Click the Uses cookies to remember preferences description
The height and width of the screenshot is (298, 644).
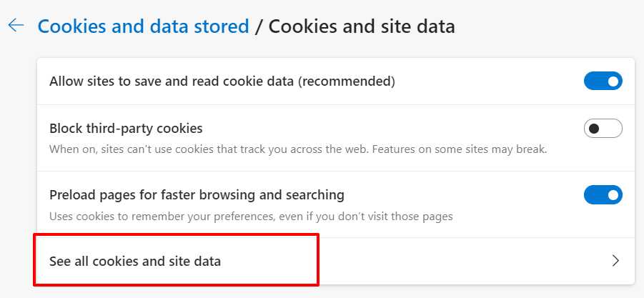[251, 215]
